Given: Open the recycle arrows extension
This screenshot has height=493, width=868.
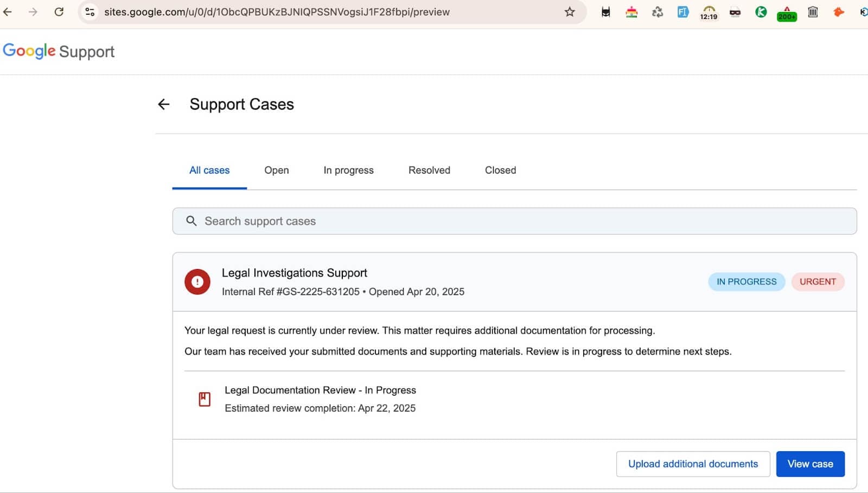Looking at the screenshot, I should tap(657, 12).
